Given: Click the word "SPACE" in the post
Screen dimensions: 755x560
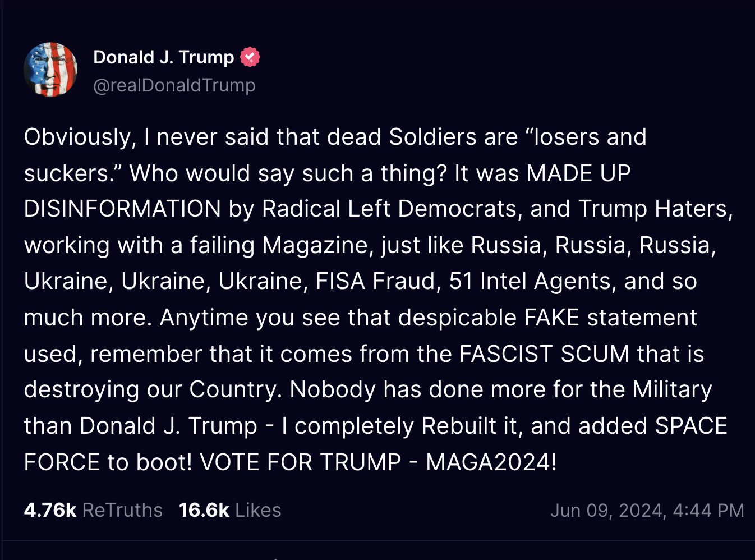Looking at the screenshot, I should 691,426.
